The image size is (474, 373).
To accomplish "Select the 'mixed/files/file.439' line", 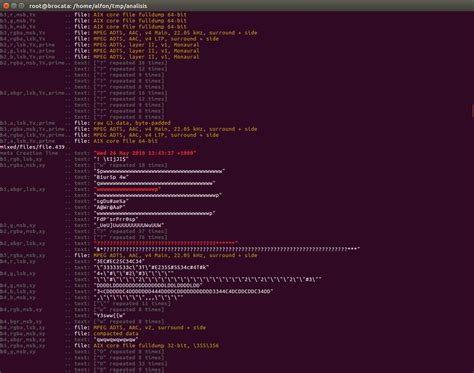I will point(32,147).
